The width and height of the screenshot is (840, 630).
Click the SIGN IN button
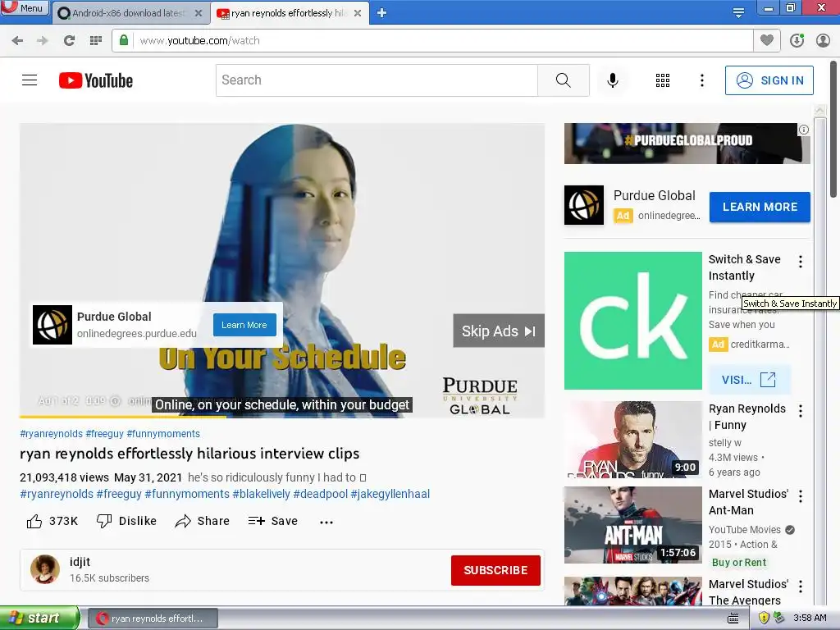point(769,80)
